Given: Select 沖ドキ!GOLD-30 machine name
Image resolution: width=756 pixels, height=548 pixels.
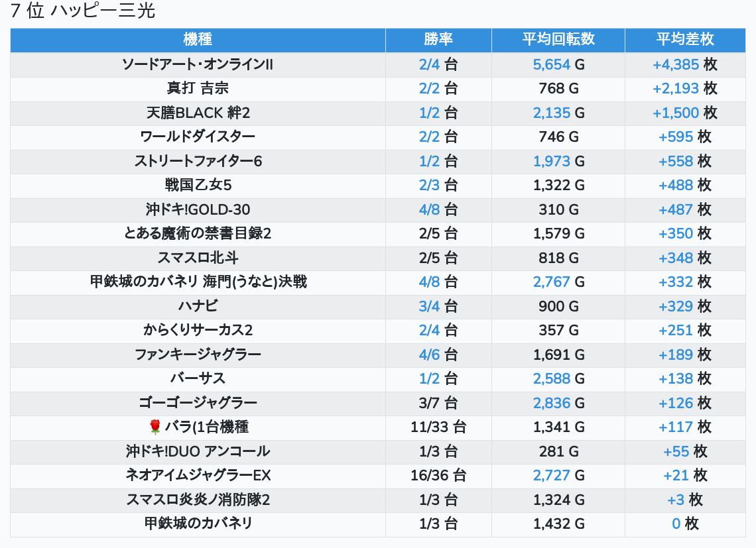Looking at the screenshot, I should pos(198,209).
